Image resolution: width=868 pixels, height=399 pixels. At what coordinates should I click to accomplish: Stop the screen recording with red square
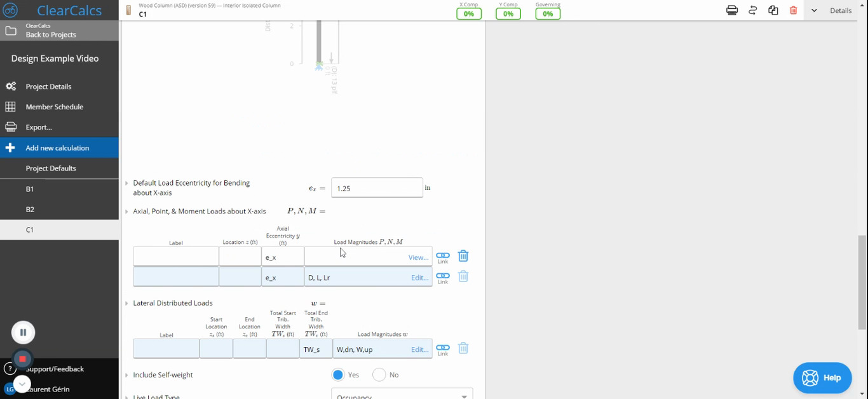click(22, 359)
